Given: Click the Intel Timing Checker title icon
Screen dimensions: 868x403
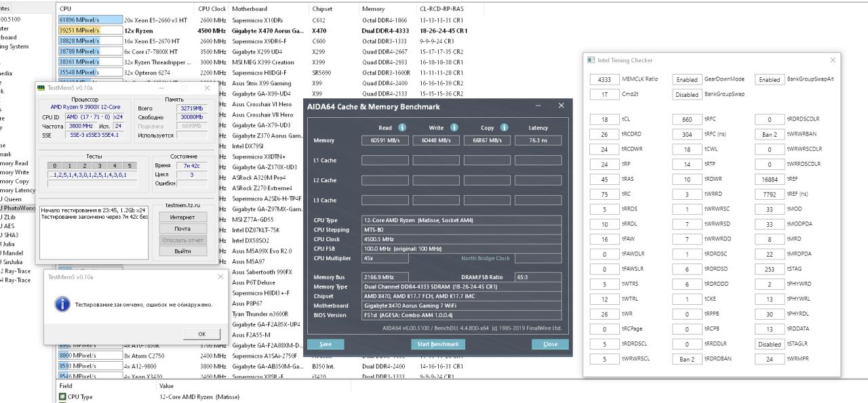Looking at the screenshot, I should (x=591, y=60).
